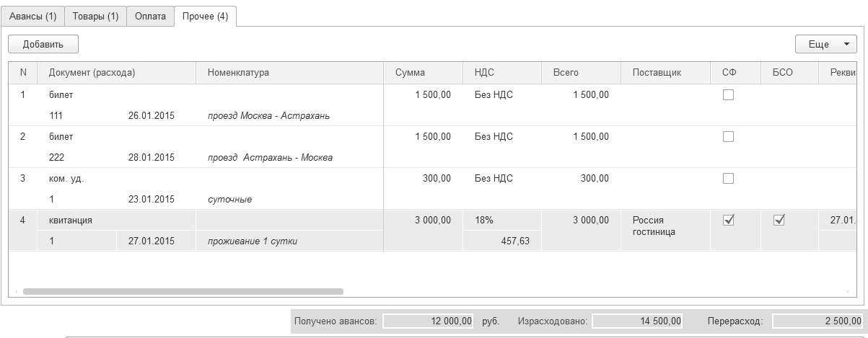Click the Получено авансов amount field

(429, 321)
